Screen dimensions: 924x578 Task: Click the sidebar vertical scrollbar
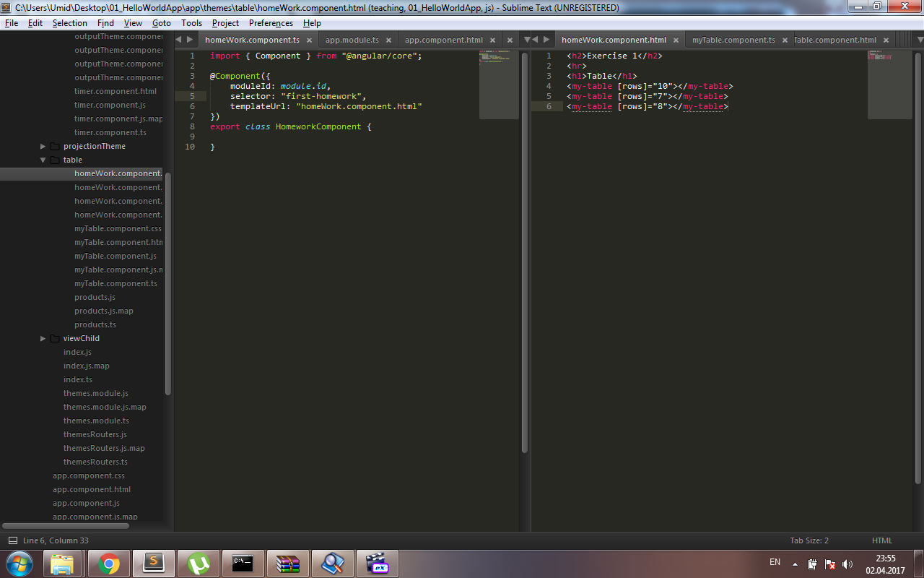click(168, 283)
